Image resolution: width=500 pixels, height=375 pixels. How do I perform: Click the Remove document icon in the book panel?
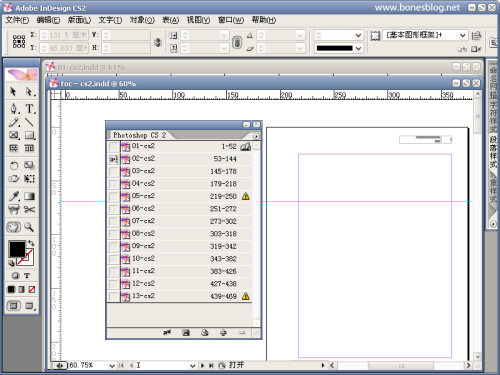242,332
